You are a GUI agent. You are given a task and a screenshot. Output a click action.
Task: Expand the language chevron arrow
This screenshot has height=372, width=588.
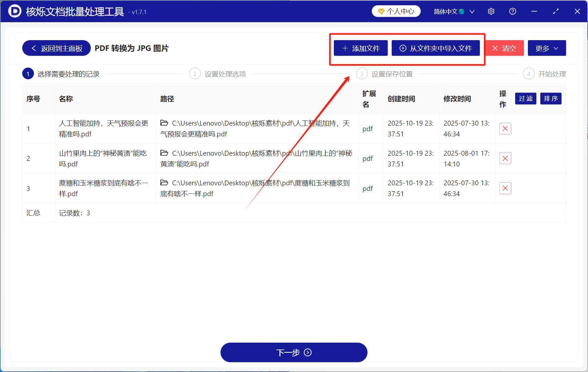[472, 11]
